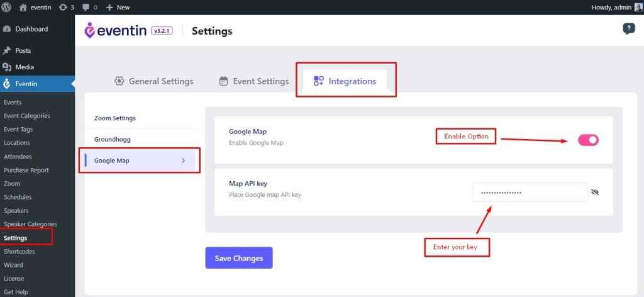Click the Eventin logo in header

(x=116, y=30)
